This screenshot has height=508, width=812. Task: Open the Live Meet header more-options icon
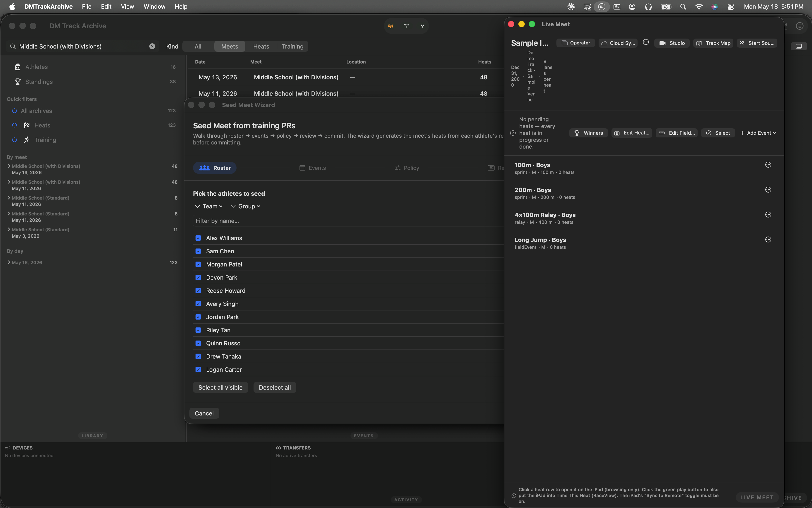646,42
